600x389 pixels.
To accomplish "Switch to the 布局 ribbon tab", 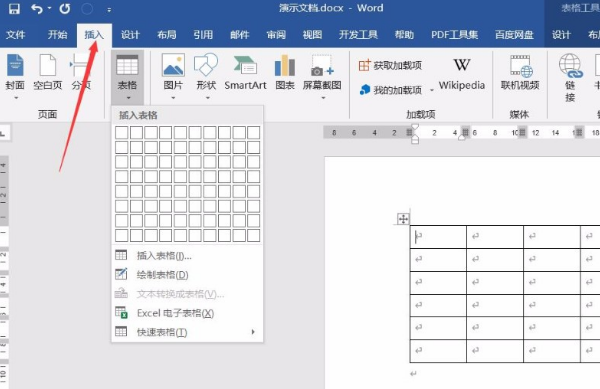I will [x=167, y=35].
